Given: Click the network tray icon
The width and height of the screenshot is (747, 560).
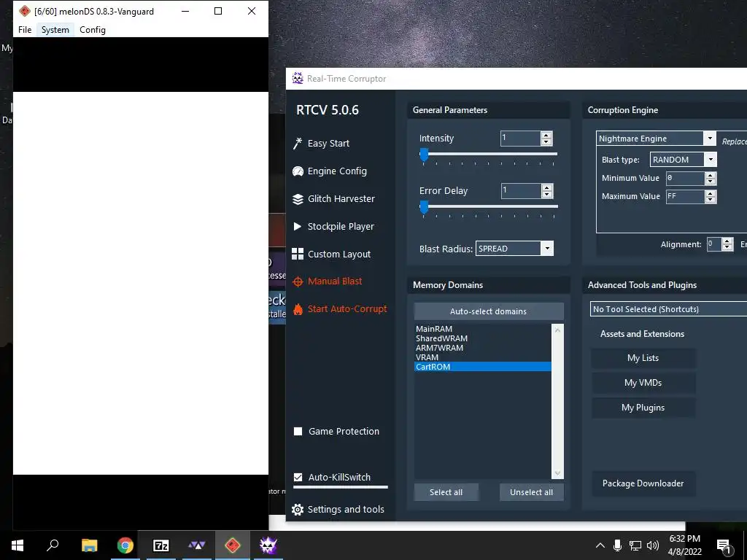Looking at the screenshot, I should (x=635, y=545).
